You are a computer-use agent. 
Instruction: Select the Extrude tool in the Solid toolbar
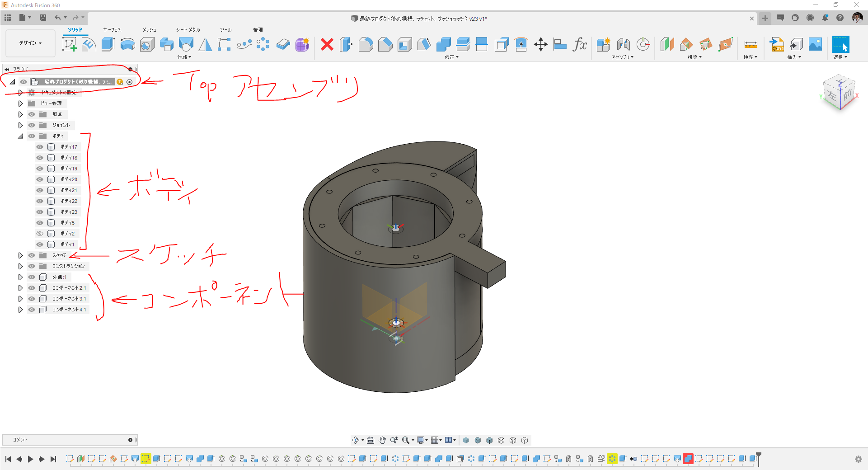pyautogui.click(x=108, y=44)
